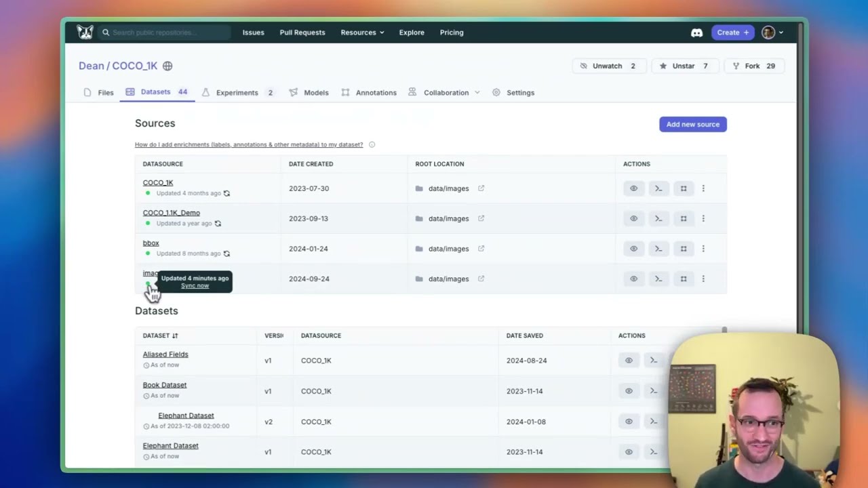Open external link icon for bbox root location
868x488 pixels.
[x=481, y=249]
